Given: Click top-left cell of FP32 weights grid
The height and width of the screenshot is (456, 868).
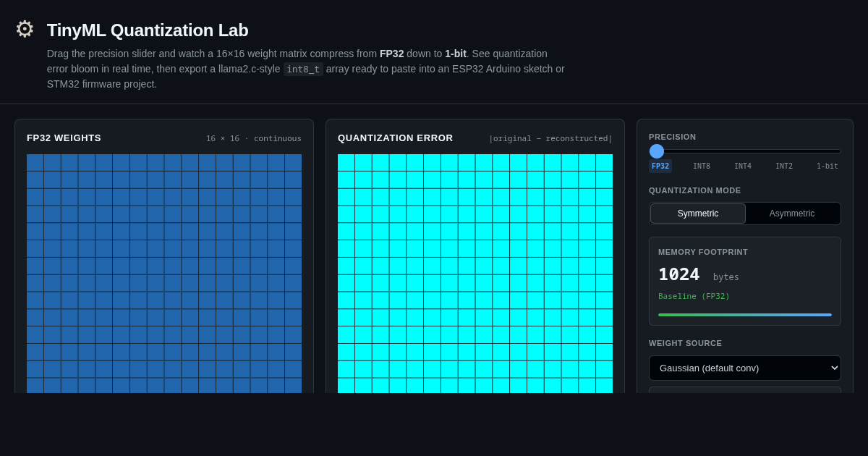Looking at the screenshot, I should (35, 163).
